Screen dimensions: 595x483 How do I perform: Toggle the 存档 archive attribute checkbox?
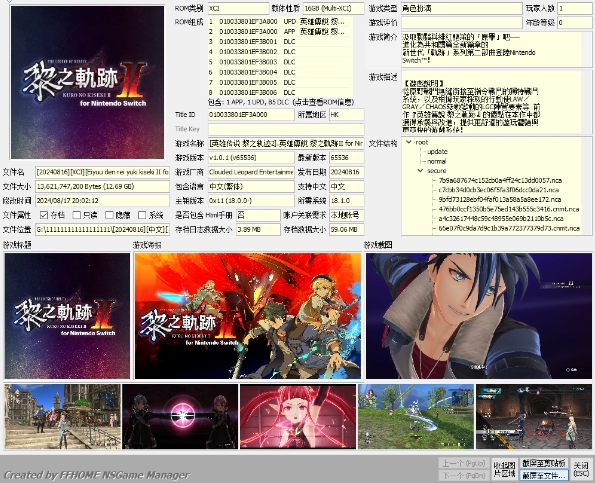pyautogui.click(x=44, y=215)
